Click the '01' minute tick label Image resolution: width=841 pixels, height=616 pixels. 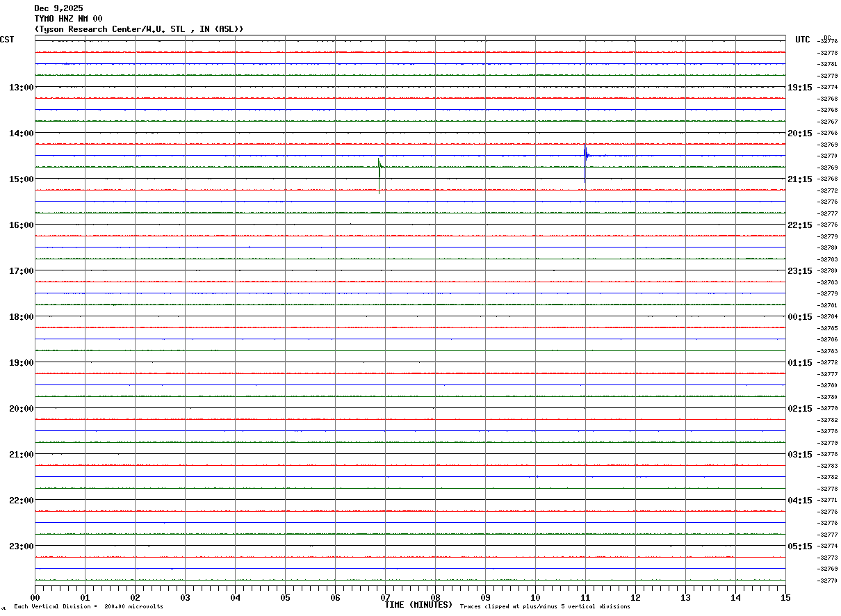(85, 597)
